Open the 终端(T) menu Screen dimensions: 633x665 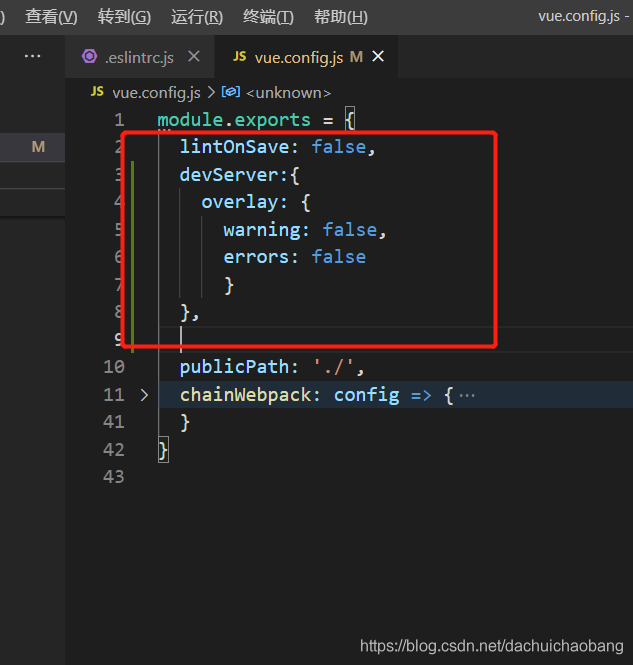pos(268,17)
